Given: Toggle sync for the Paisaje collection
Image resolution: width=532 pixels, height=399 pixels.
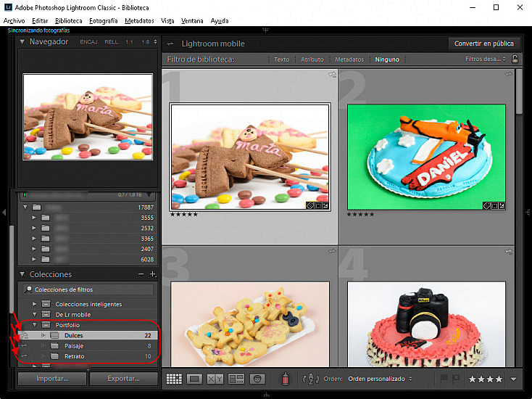Looking at the screenshot, I should point(25,346).
